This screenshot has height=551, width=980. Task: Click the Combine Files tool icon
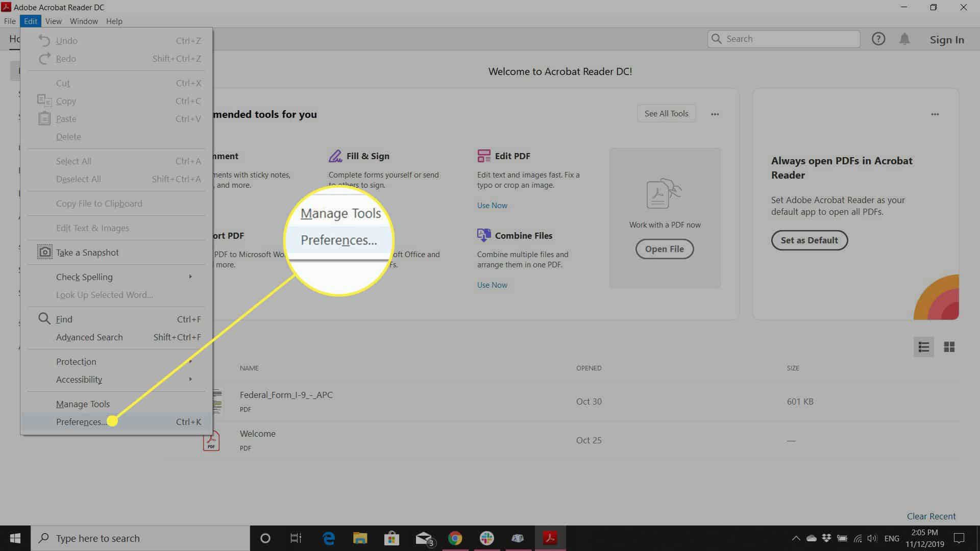click(483, 235)
